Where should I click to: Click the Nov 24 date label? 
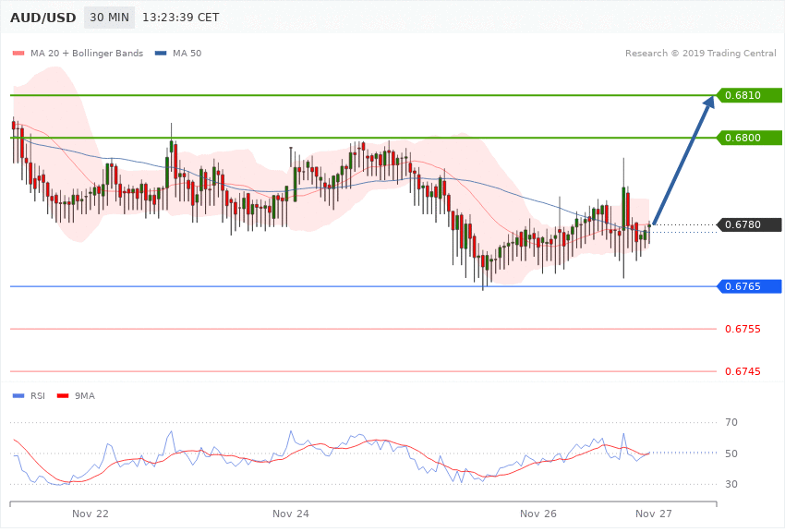290,514
